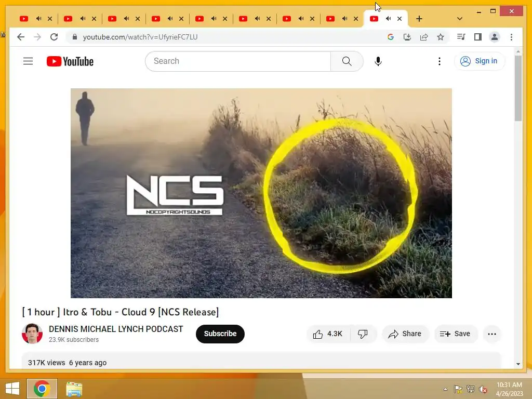
Task: Open YouTube settings three-dot menu
Action: [440, 61]
